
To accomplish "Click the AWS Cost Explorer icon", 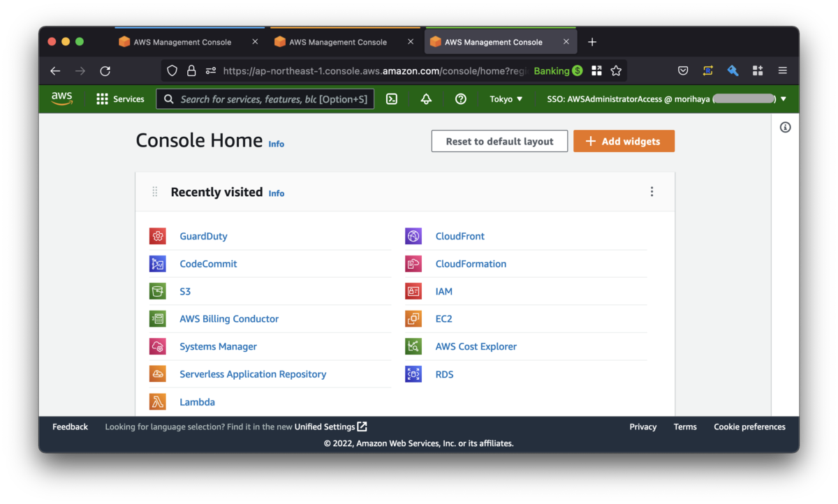I will (413, 346).
